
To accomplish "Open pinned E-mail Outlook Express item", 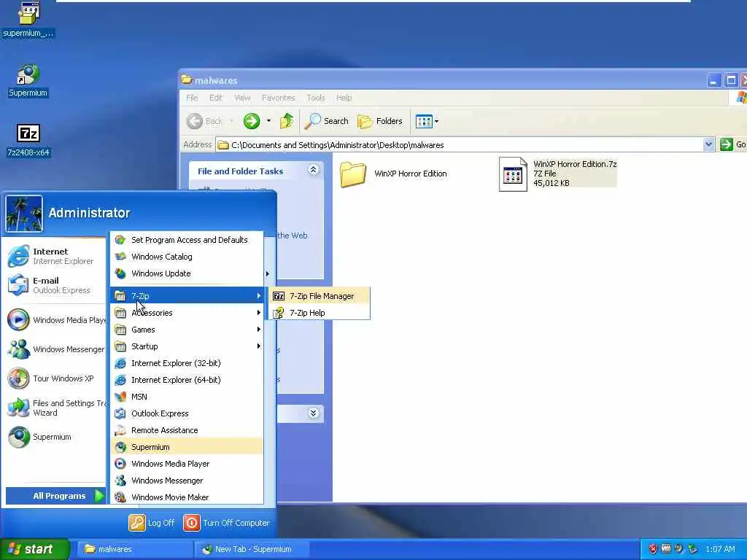I will [x=54, y=285].
